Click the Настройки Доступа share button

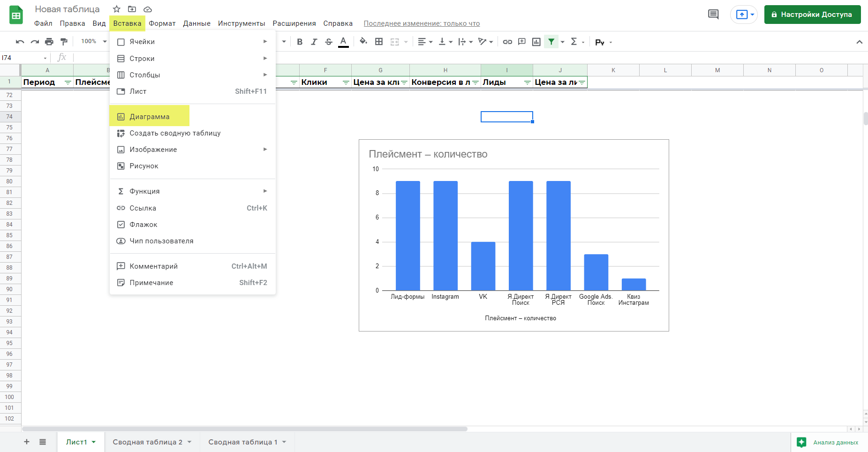coord(812,15)
